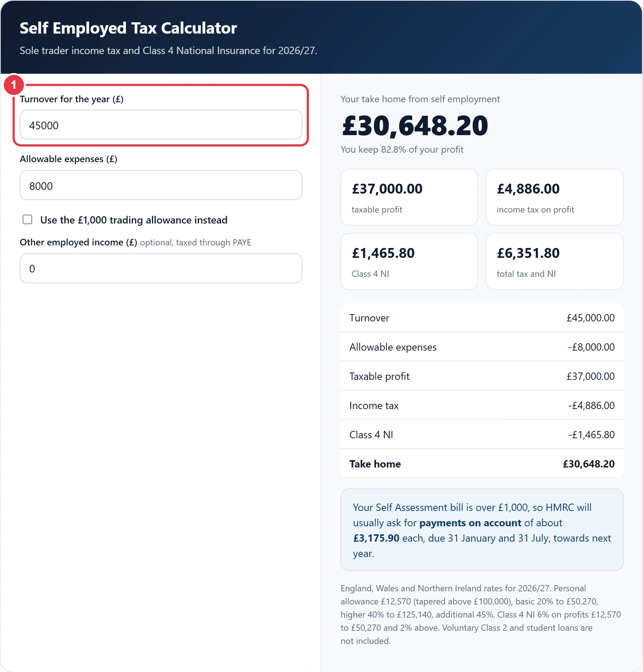Select the Taxable profit breakdown row
Screen dimensions: 643x672
coord(482,376)
